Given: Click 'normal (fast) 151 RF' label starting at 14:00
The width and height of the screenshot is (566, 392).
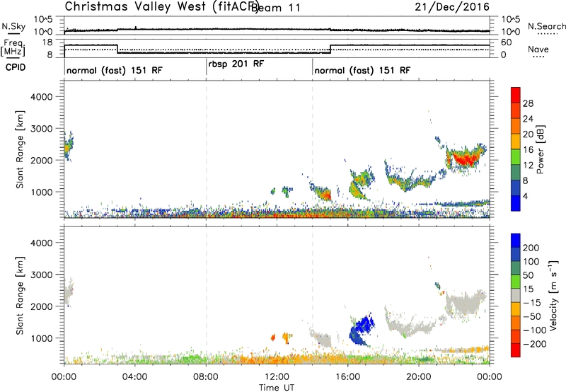Looking at the screenshot, I should 362,70.
